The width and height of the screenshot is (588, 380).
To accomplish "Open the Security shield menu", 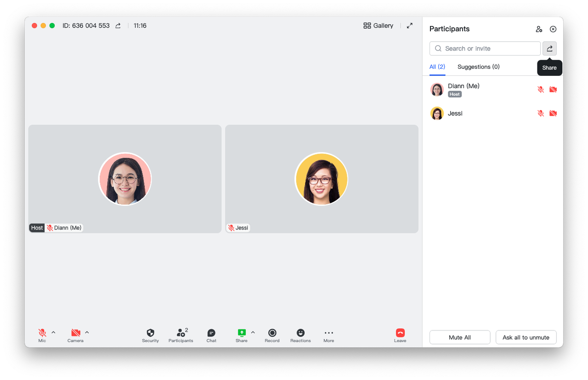I will point(150,335).
